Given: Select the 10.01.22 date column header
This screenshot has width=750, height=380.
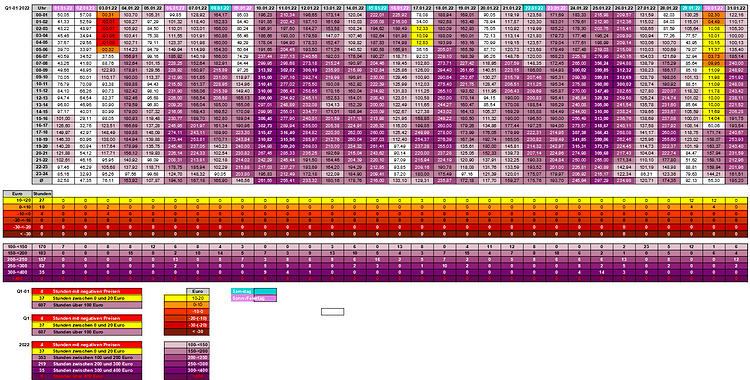Looking at the screenshot, I should pyautogui.click(x=264, y=9).
